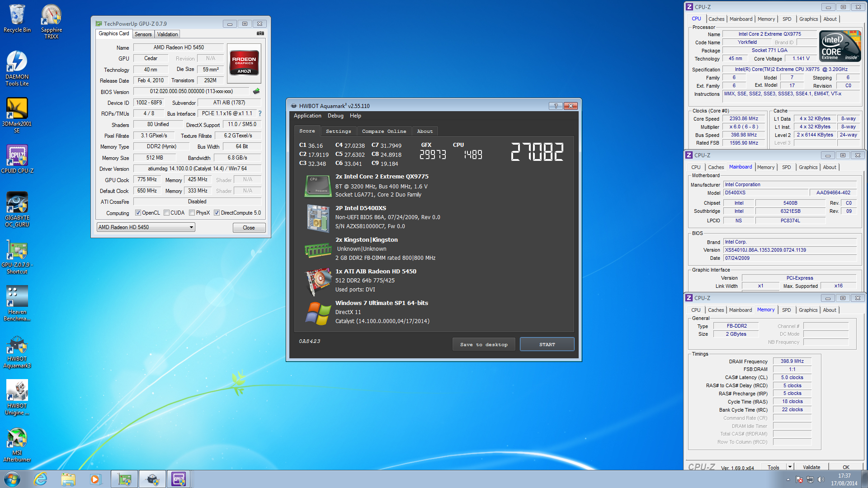Open Windows Explorer taskbar icon

[x=68, y=479]
